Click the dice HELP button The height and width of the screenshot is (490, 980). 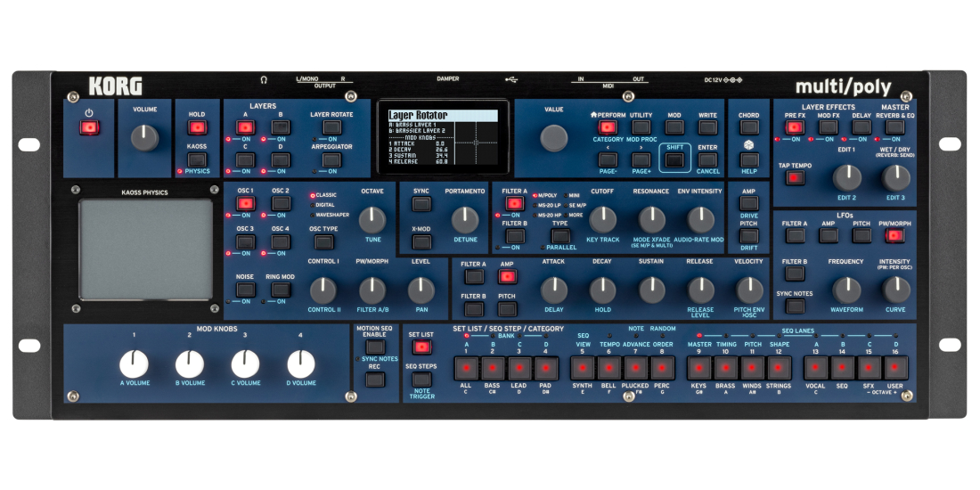[749, 159]
